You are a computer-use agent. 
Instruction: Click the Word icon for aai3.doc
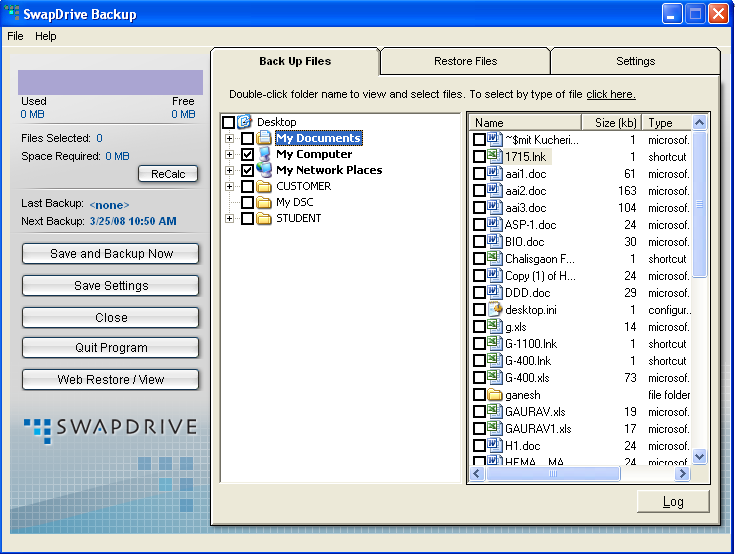(x=494, y=207)
